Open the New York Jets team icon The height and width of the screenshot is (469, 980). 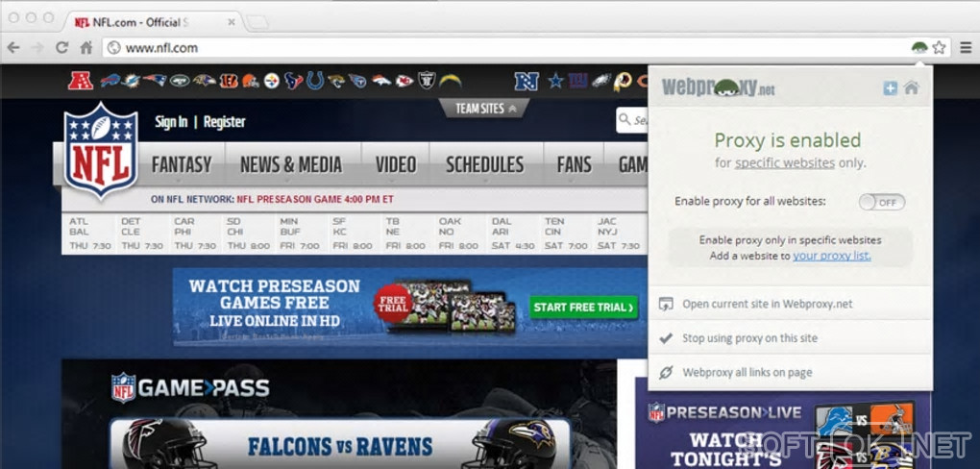pos(180,80)
